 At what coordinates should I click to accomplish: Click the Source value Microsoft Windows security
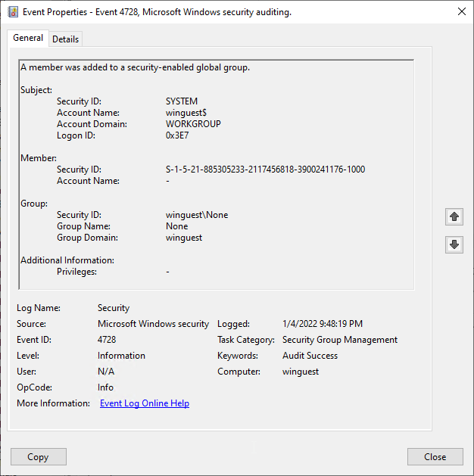(153, 324)
